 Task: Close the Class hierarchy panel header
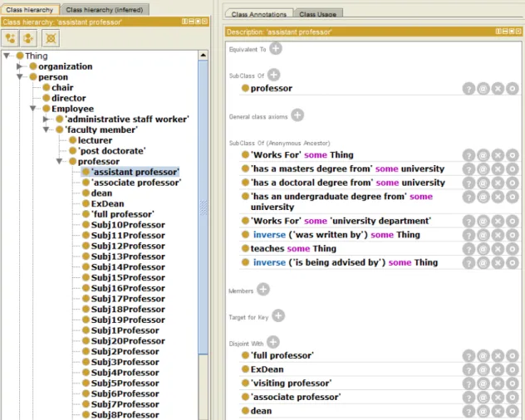click(x=204, y=22)
